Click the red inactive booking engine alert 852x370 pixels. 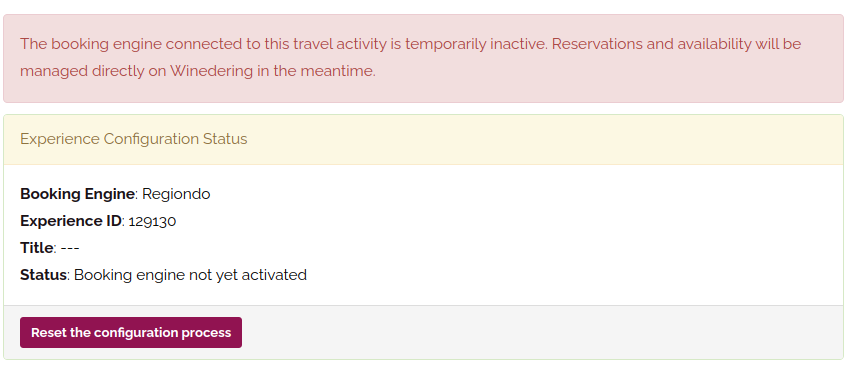423,58
